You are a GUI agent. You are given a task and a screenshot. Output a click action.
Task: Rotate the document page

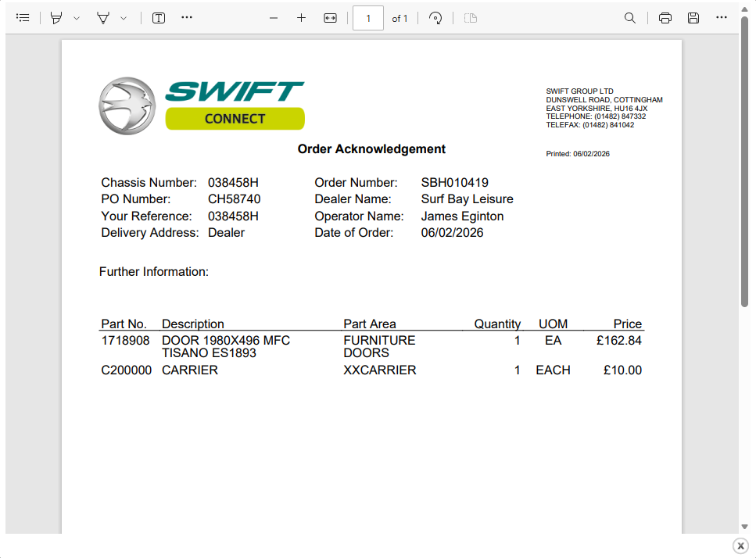(x=435, y=18)
